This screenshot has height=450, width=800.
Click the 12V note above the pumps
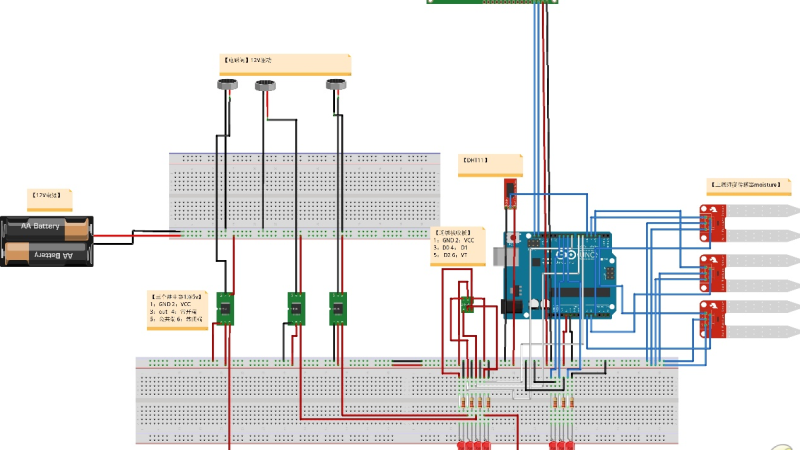click(x=288, y=65)
